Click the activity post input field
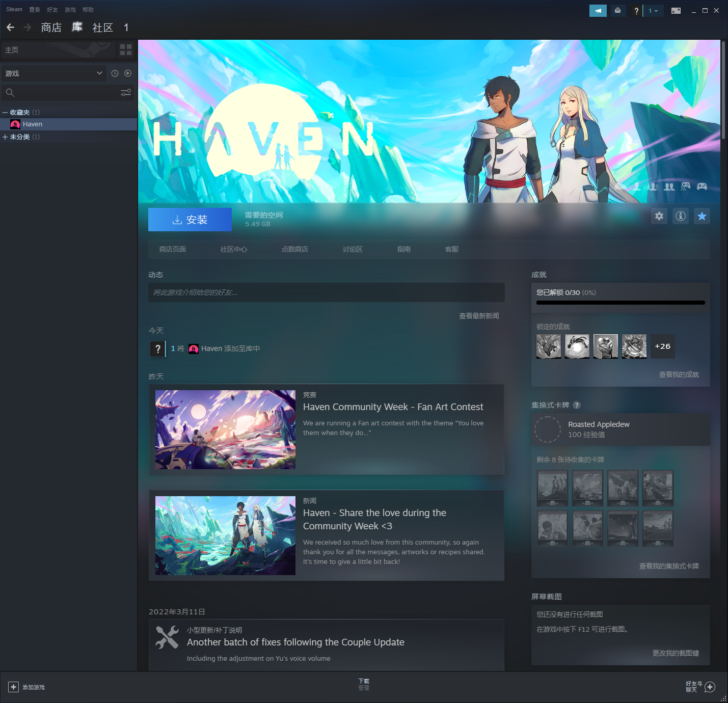 tap(327, 292)
